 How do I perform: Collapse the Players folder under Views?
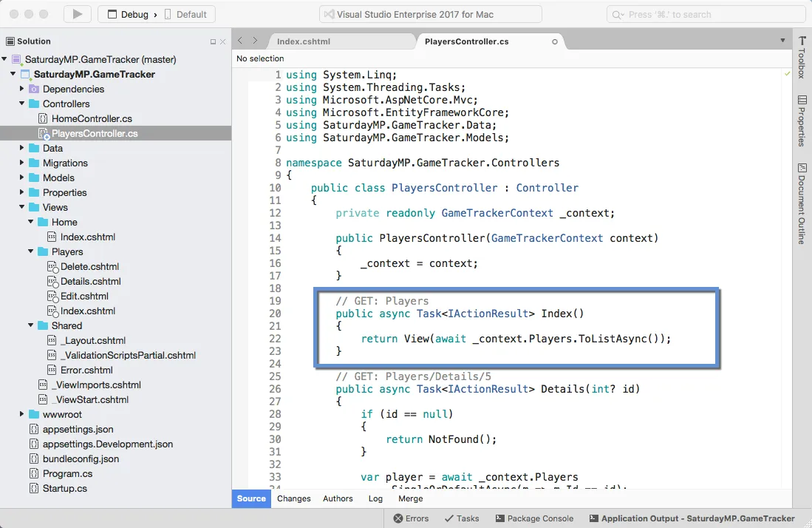coord(30,251)
